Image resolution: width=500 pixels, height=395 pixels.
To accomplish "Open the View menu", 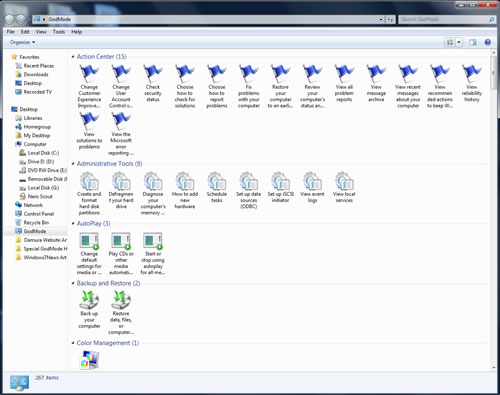I will (41, 32).
